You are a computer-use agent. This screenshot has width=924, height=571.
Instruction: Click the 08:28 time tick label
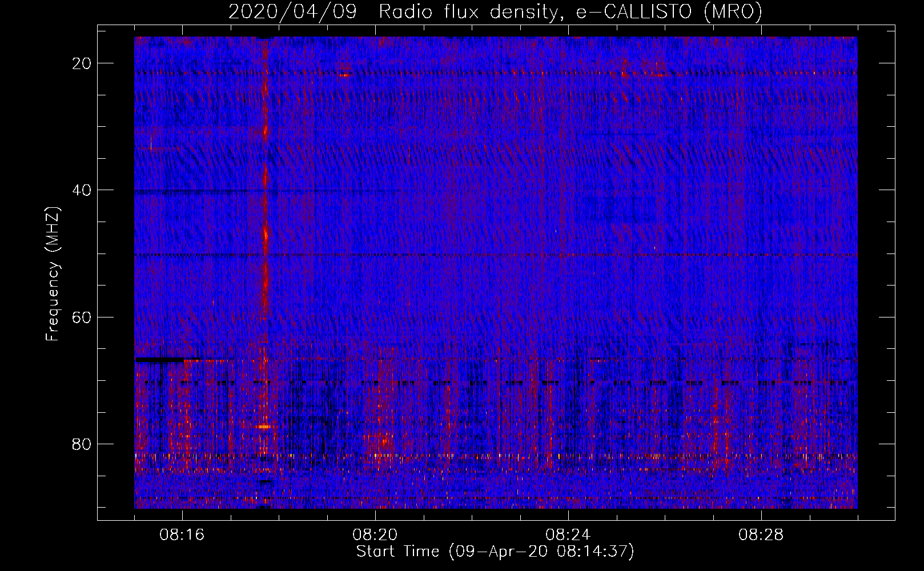(761, 535)
